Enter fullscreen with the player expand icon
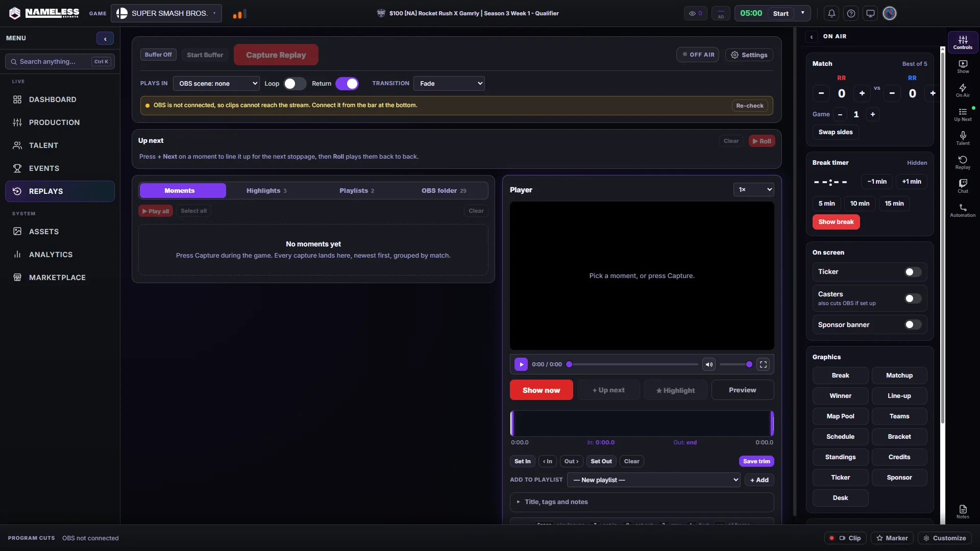 763,364
